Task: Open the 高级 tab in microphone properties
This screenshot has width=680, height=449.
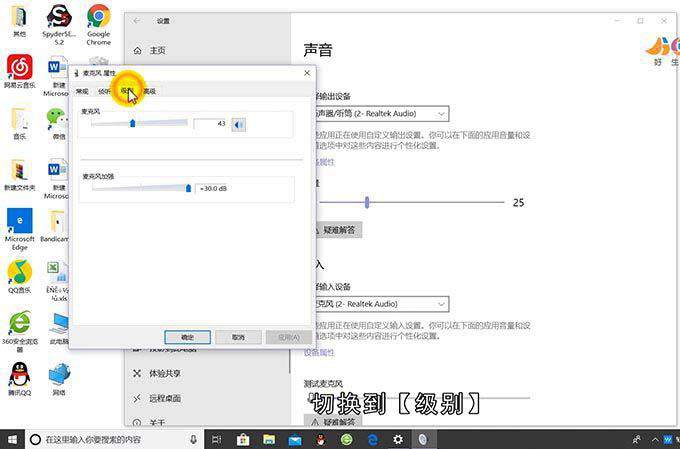Action: [150, 91]
